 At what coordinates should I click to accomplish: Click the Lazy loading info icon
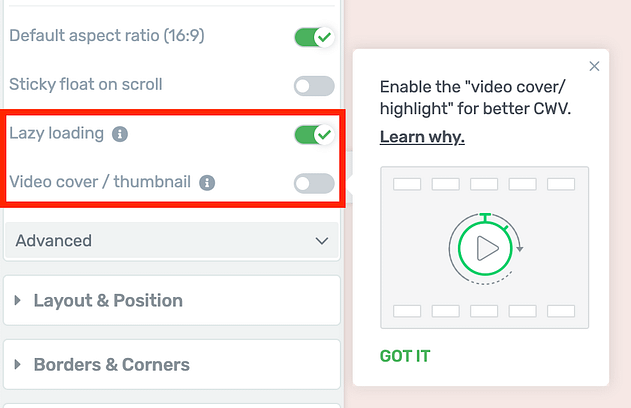(x=120, y=134)
